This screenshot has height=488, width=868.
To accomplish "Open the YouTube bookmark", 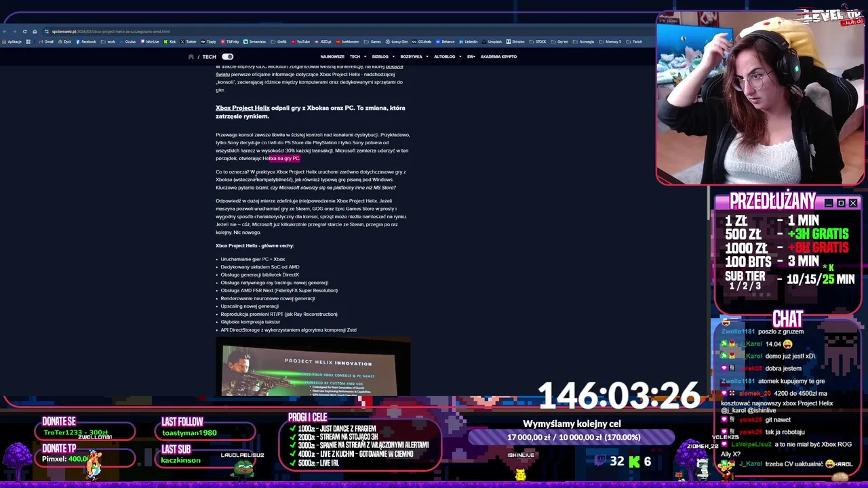I will [x=300, y=41].
